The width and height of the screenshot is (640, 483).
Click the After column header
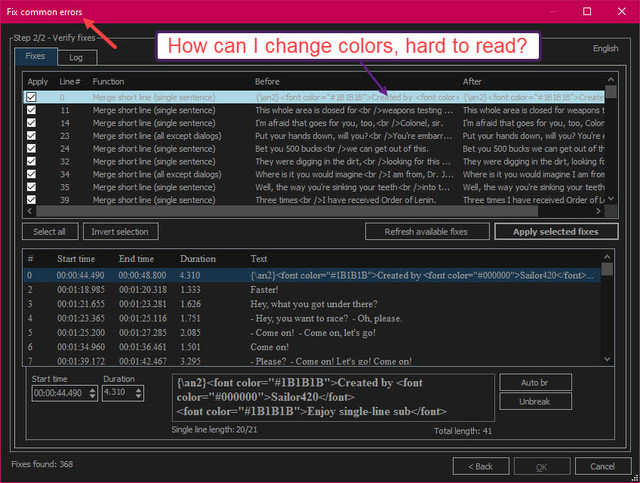(x=472, y=82)
